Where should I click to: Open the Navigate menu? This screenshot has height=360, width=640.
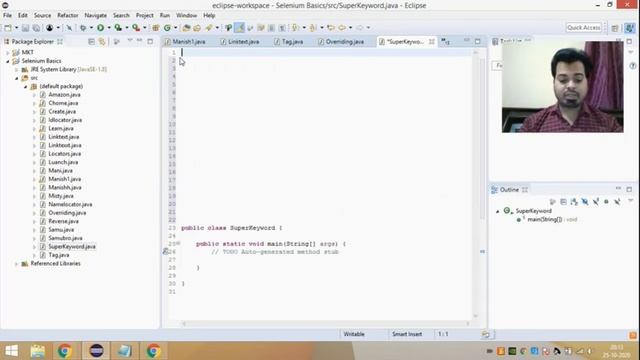(x=96, y=15)
